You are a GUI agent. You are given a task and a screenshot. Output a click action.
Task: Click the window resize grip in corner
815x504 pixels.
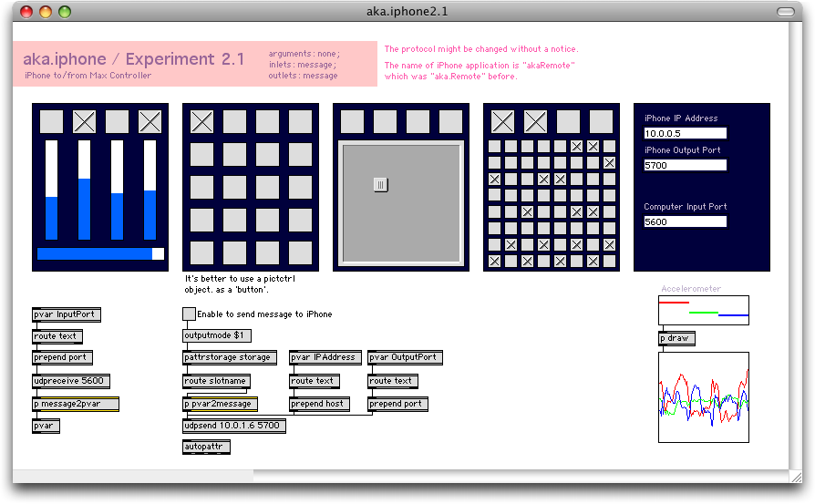coord(796,477)
